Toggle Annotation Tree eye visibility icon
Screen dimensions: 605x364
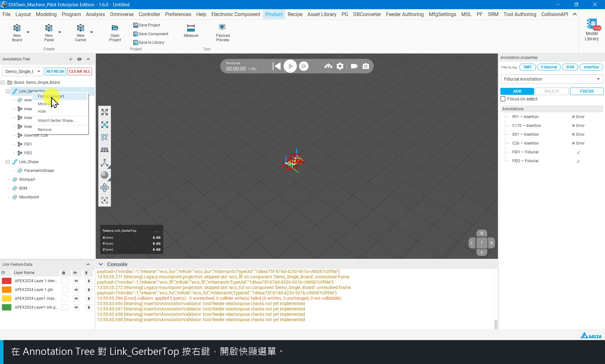tap(79, 59)
